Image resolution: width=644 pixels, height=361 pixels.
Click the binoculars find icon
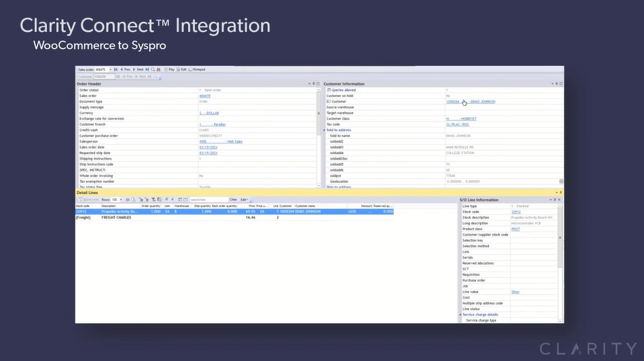[158, 70]
